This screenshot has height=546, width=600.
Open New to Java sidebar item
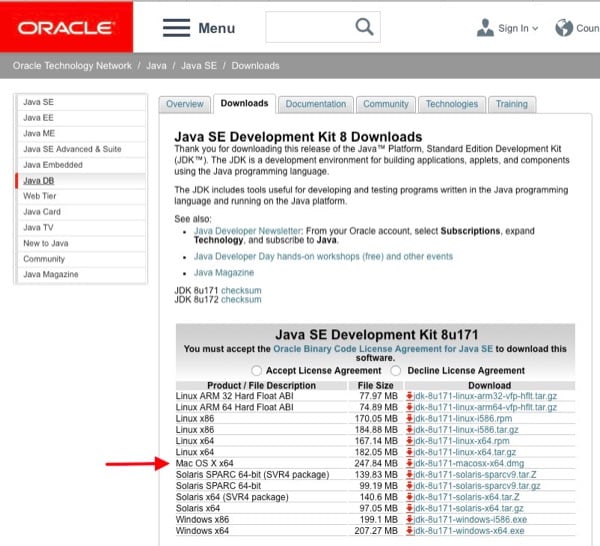coord(81,243)
